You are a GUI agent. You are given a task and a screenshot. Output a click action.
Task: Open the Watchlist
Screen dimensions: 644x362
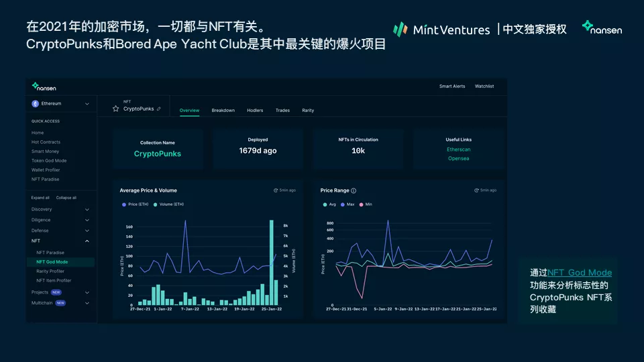[484, 86]
